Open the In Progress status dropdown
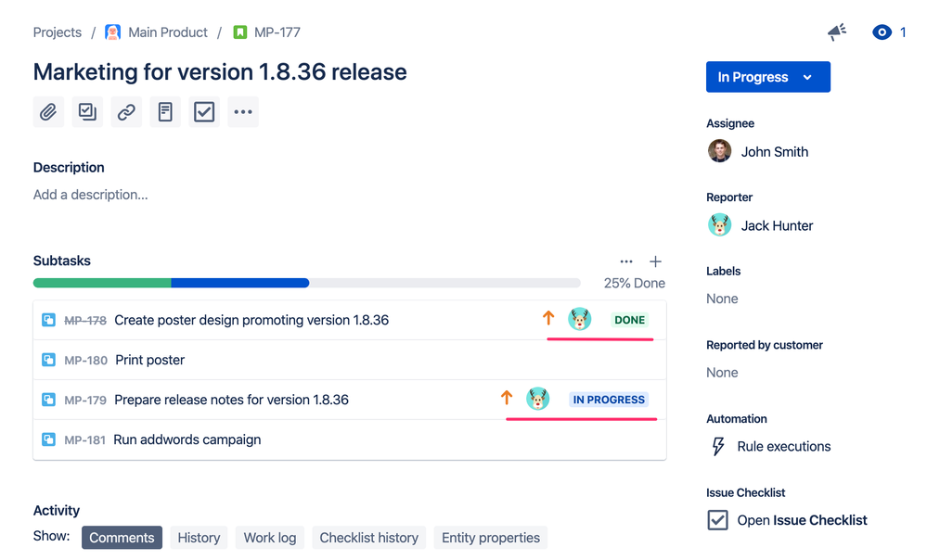 point(767,77)
